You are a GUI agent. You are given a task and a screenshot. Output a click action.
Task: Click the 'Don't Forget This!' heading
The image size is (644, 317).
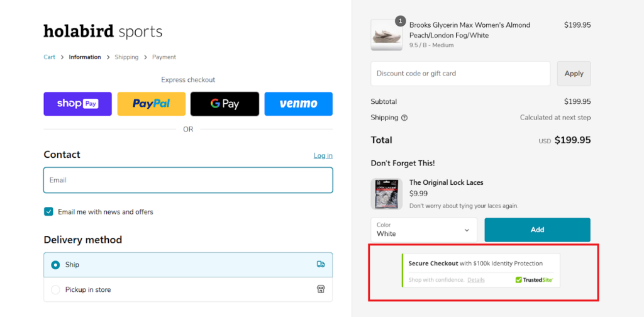(x=403, y=163)
